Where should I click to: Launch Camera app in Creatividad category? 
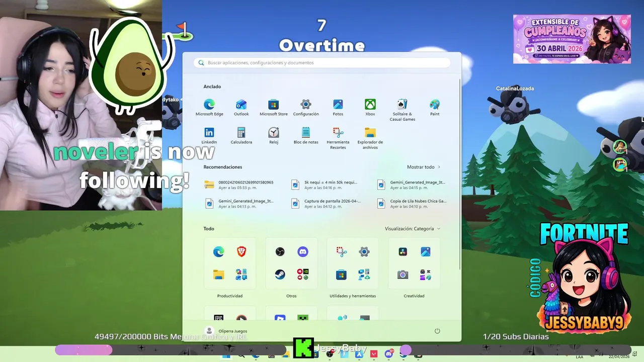[x=403, y=275]
